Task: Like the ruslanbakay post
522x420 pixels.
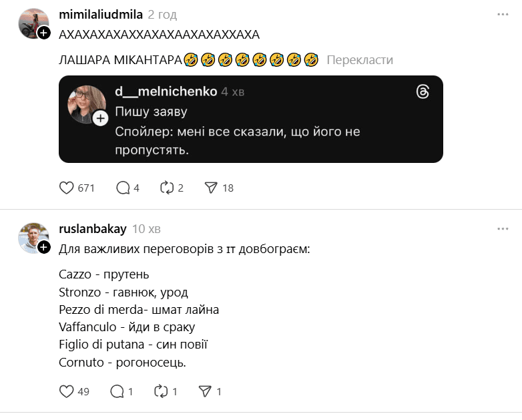Action: 67,392
